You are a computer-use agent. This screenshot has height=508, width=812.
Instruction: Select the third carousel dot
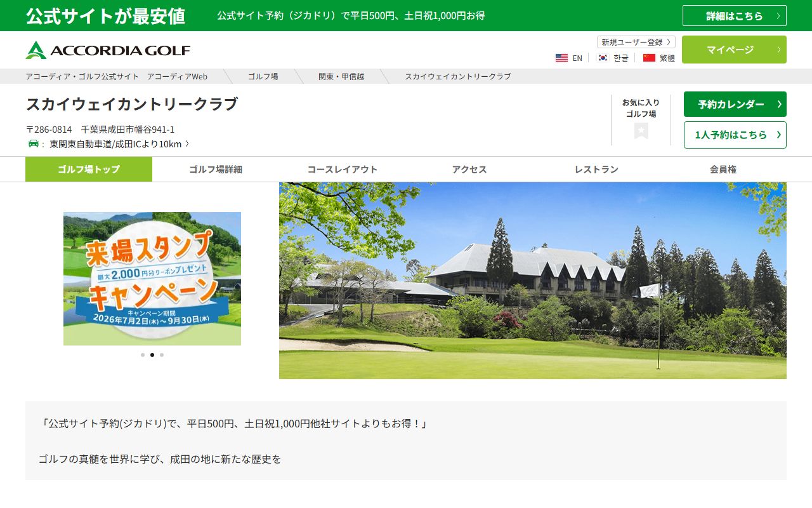(162, 355)
